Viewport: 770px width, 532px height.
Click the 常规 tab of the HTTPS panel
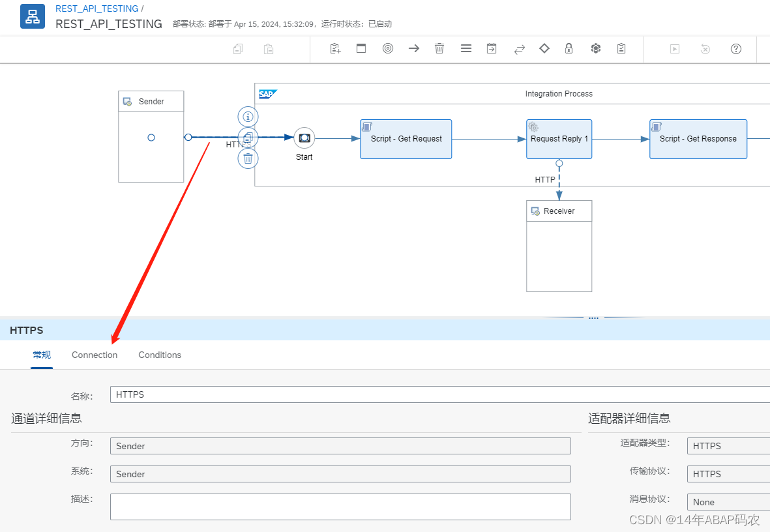[x=41, y=355]
